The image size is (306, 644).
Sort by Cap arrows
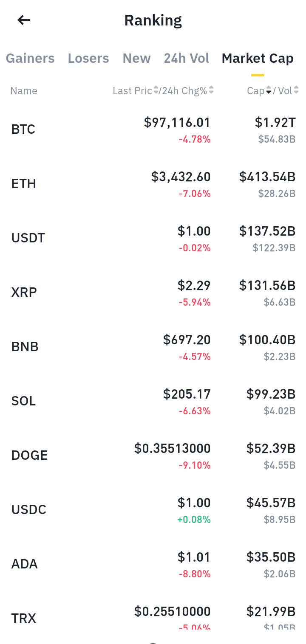coord(269,90)
